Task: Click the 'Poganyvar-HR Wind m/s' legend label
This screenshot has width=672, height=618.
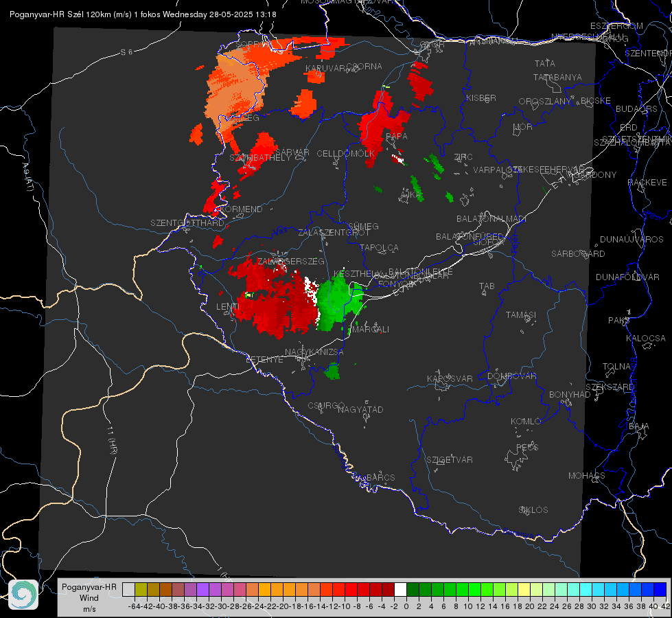Action: click(89, 598)
